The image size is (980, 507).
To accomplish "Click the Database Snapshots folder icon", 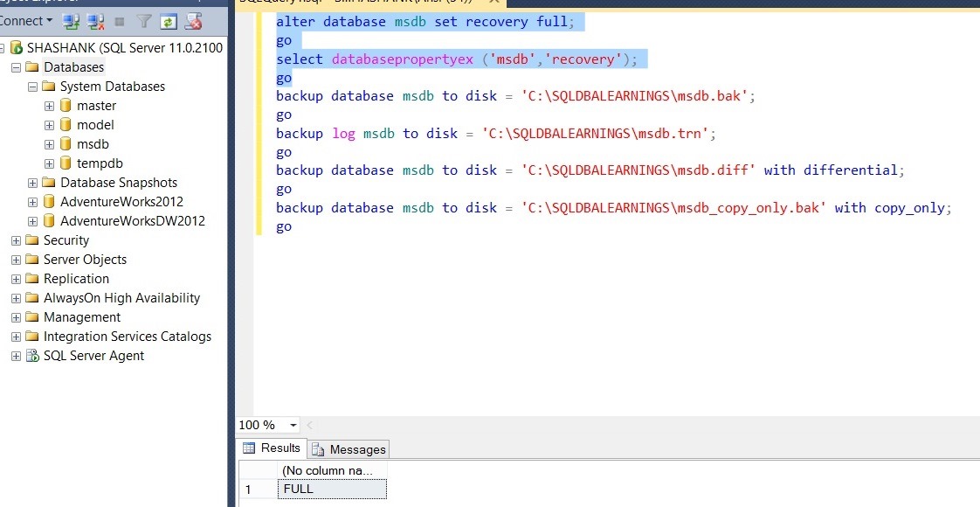I will (x=49, y=183).
